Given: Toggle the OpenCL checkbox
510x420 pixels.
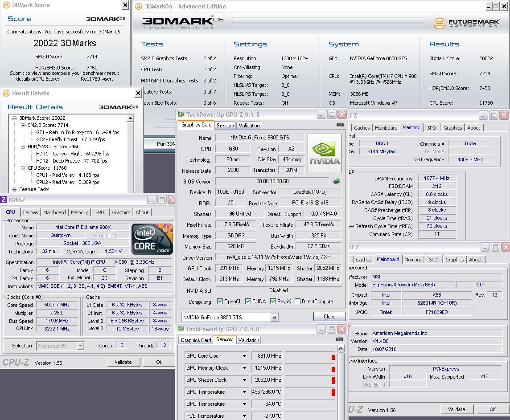Looking at the screenshot, I should coord(220,302).
